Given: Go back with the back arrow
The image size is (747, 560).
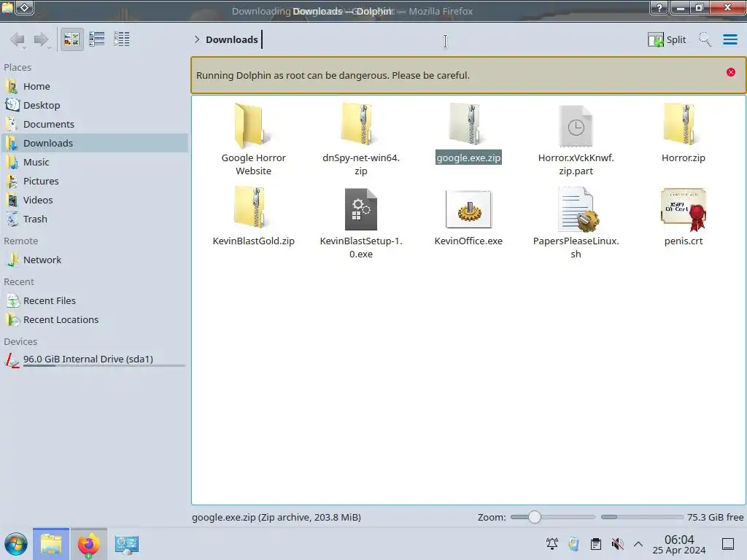Looking at the screenshot, I should point(18,39).
